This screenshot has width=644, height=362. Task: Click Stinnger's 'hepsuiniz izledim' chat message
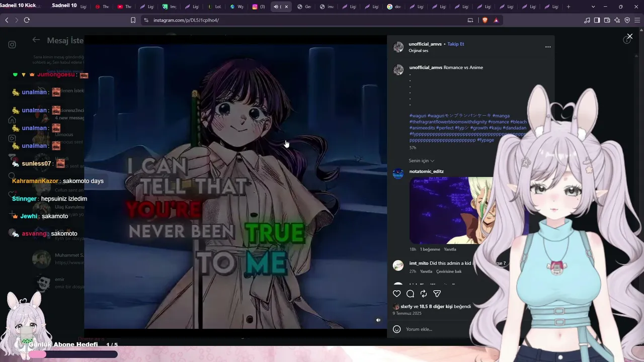click(64, 199)
